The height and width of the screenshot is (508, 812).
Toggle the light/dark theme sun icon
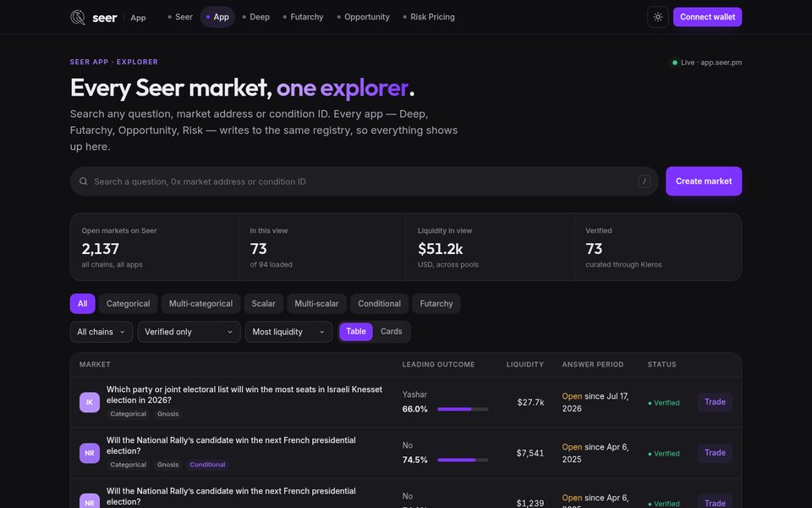[658, 17]
